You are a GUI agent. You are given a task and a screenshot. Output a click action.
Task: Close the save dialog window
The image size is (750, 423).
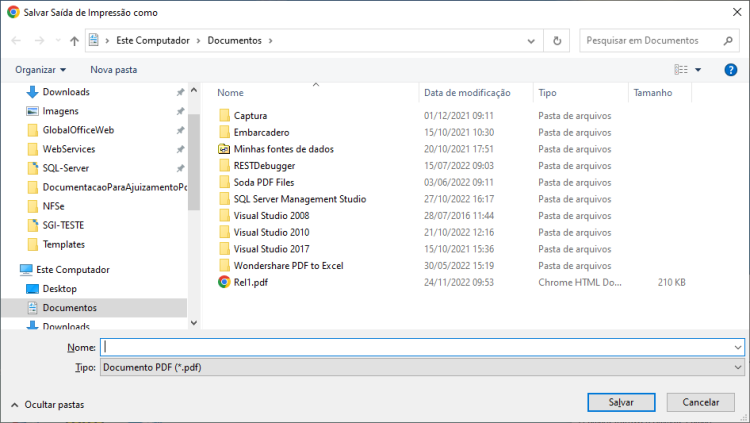(x=737, y=12)
